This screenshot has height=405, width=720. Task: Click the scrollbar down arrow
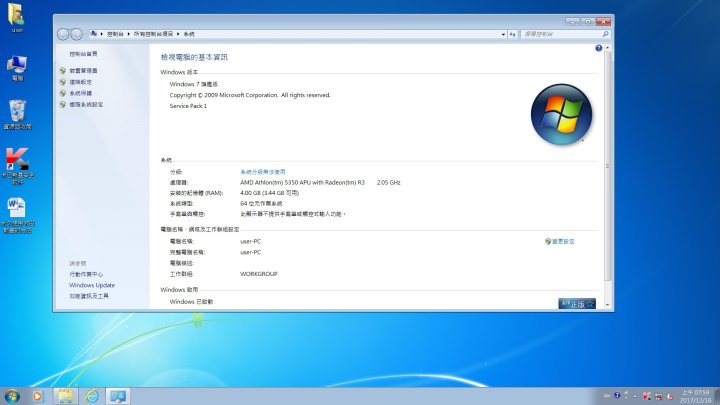point(608,305)
